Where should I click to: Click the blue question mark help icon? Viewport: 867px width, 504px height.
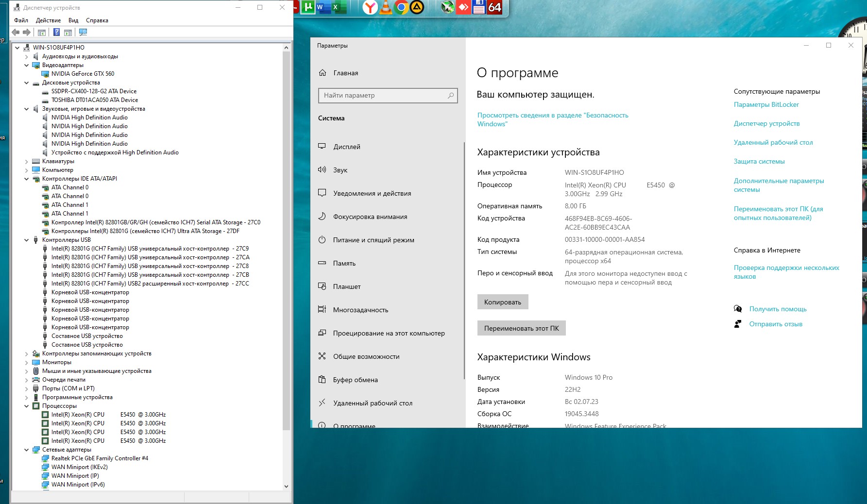point(56,33)
